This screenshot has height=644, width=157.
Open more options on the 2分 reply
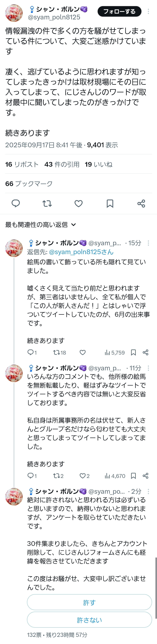149,491
